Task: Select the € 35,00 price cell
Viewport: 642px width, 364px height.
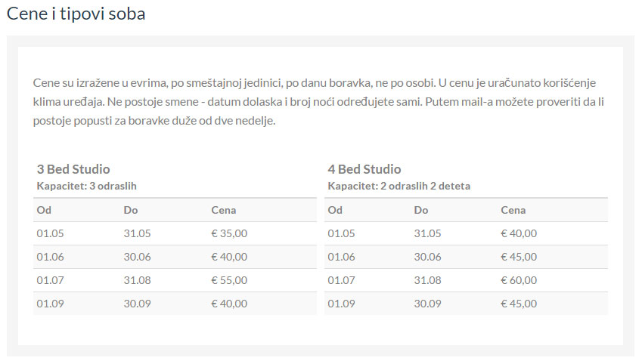Action: click(x=229, y=233)
